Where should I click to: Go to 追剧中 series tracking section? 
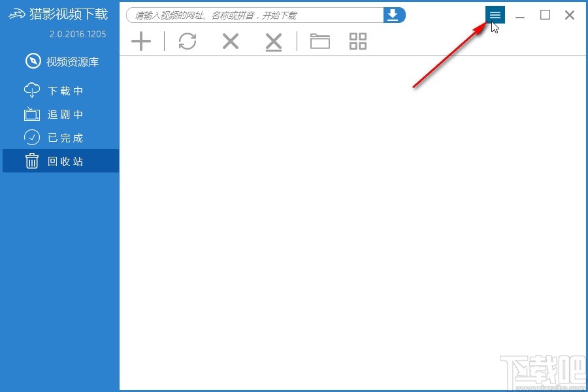pyautogui.click(x=54, y=114)
